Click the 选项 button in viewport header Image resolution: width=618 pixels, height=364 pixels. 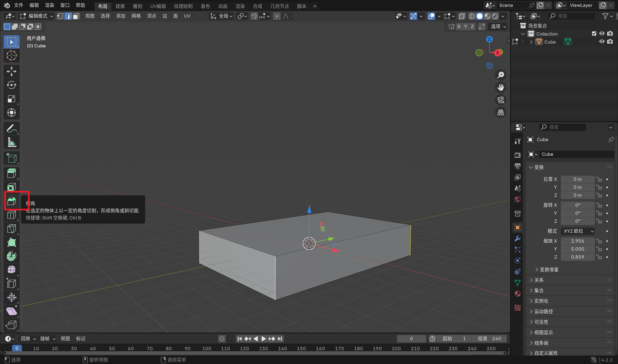point(498,26)
